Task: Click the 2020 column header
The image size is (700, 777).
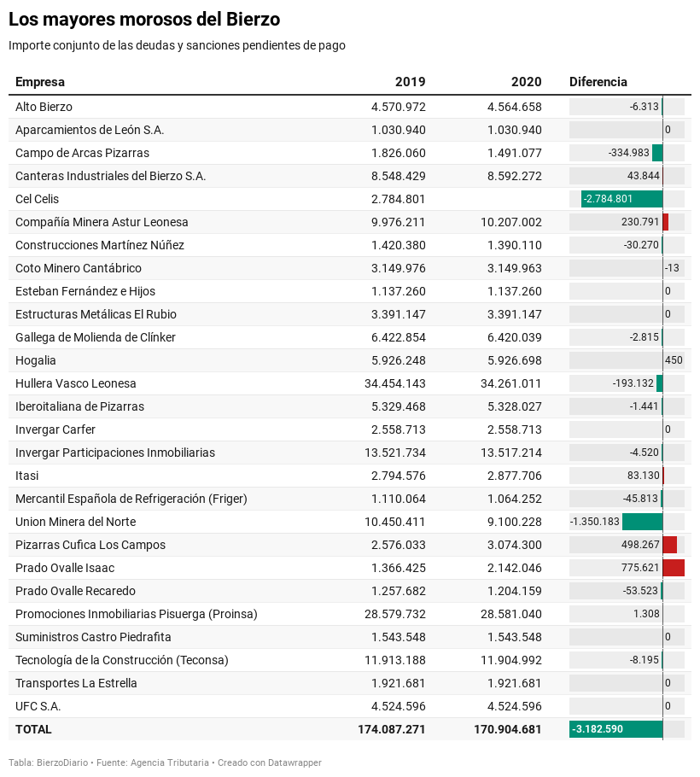Action: pos(526,82)
